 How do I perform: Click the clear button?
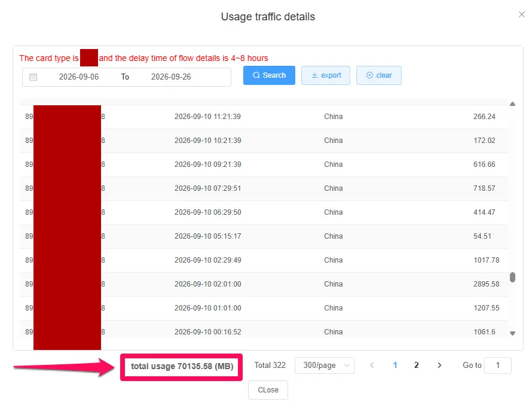[378, 75]
